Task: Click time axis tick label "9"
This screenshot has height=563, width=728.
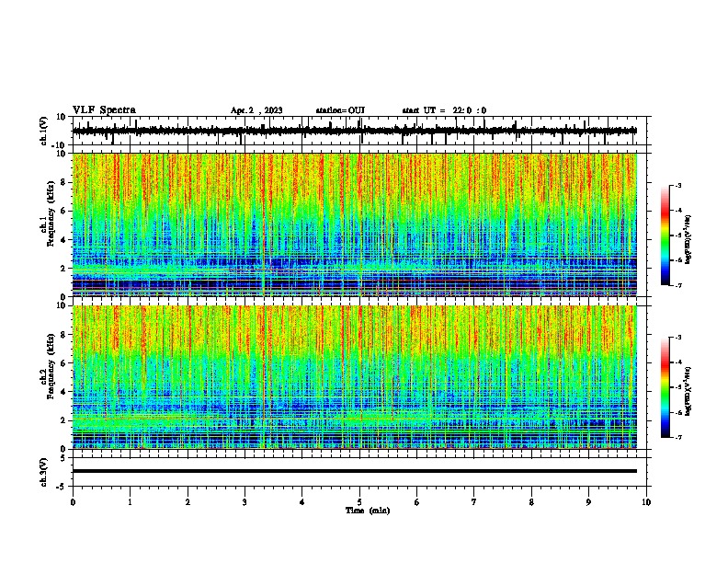Action: (x=588, y=502)
